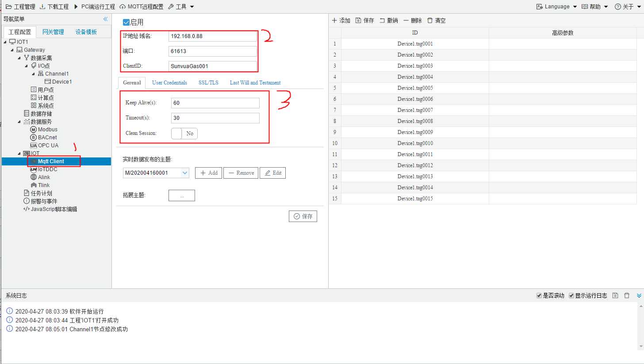
Task: Select Mqtt Client in the tree
Action: (51, 161)
